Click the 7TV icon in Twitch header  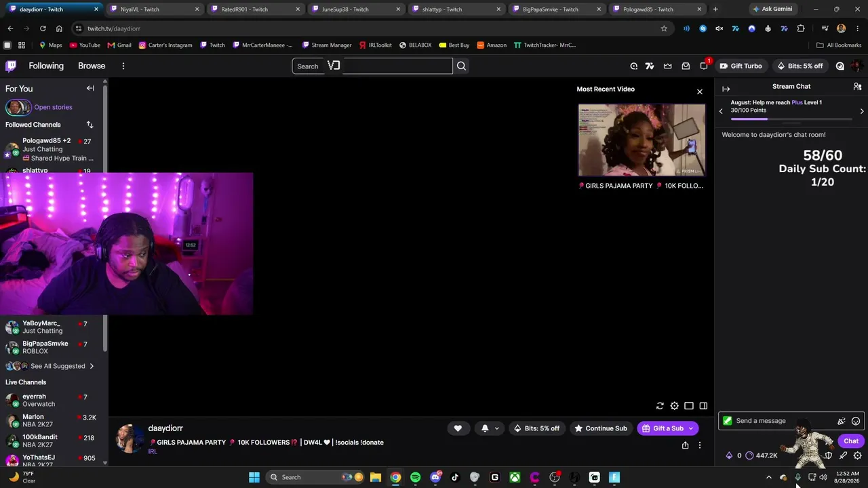tap(650, 66)
